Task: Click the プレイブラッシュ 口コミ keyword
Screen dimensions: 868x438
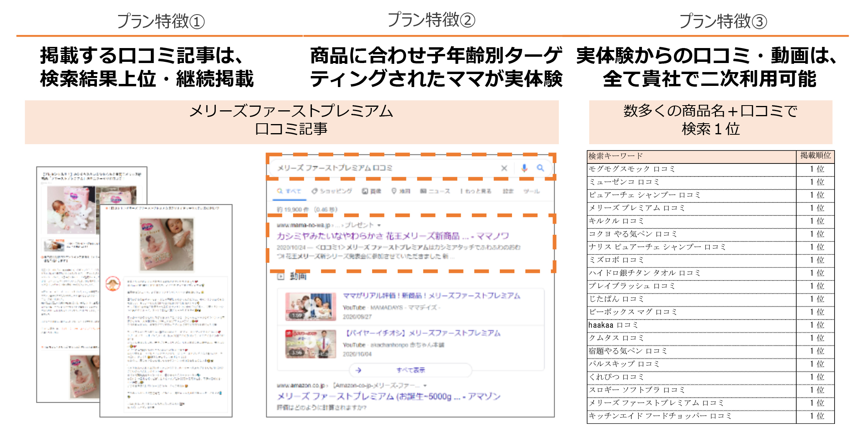Action: (632, 286)
